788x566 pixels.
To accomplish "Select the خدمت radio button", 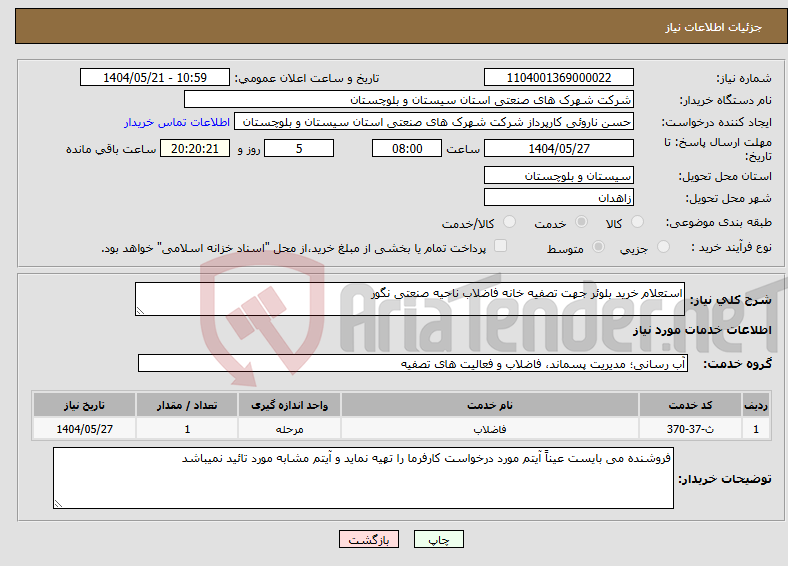I will pos(581,222).
